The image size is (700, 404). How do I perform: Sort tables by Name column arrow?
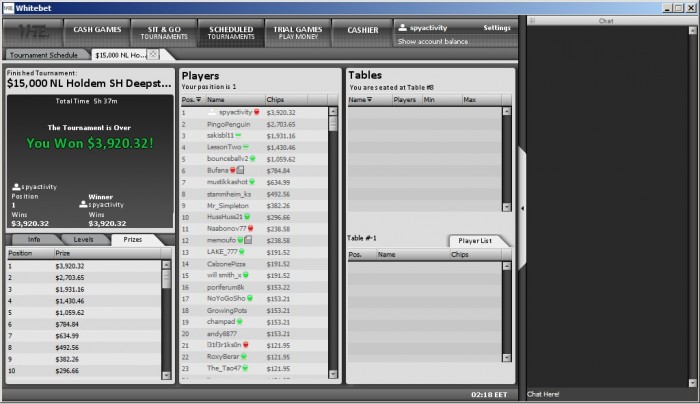pyautogui.click(x=370, y=100)
